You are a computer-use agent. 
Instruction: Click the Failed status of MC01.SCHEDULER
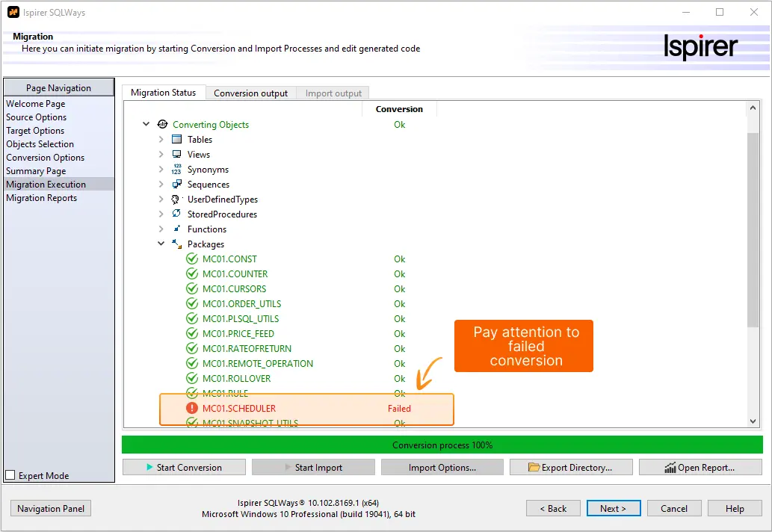pyautogui.click(x=399, y=408)
